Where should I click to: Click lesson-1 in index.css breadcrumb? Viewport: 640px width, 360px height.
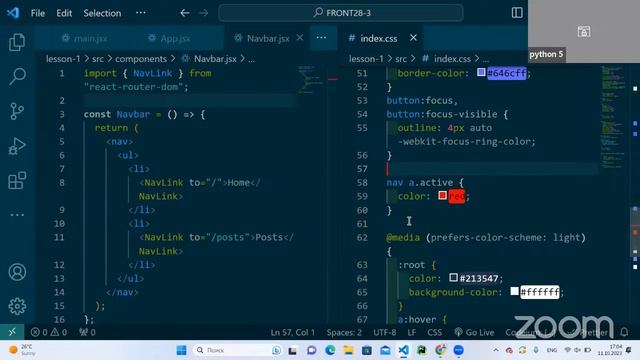pyautogui.click(x=366, y=59)
